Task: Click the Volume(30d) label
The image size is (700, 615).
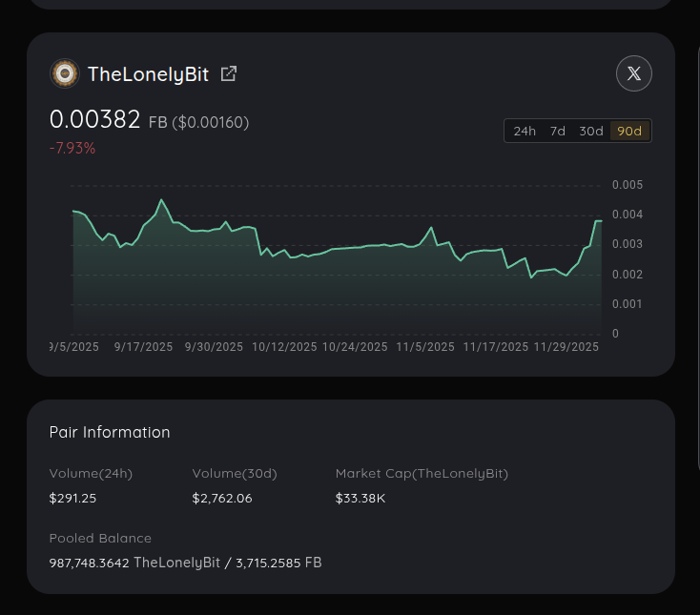Action: tap(235, 474)
